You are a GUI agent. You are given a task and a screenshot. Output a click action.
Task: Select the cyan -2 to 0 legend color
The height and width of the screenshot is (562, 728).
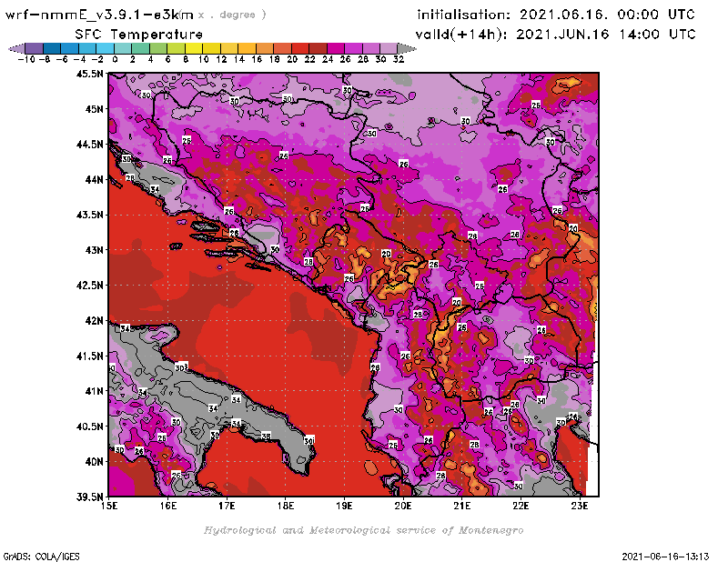point(105,48)
